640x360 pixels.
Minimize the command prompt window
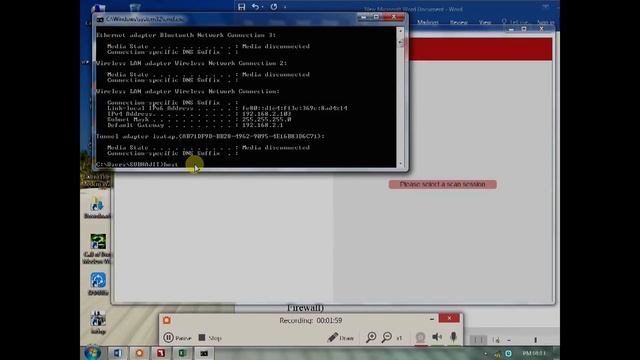tap(363, 17)
